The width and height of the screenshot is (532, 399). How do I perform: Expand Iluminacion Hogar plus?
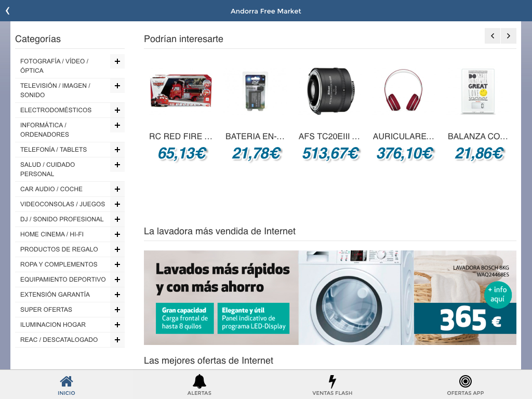tap(117, 325)
